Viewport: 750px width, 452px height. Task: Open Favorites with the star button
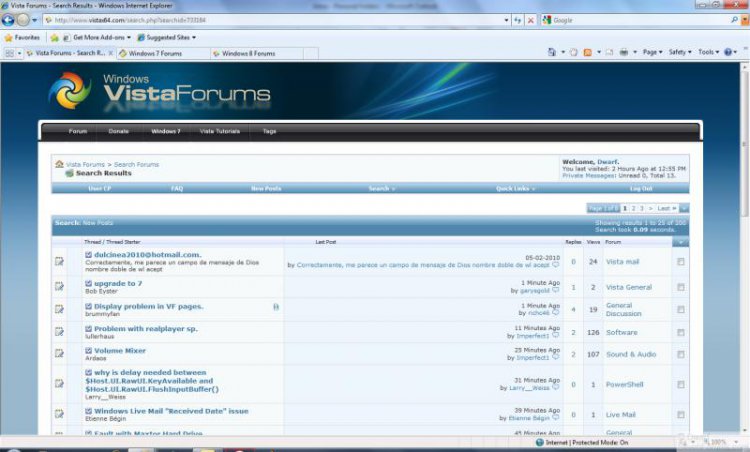[22, 37]
